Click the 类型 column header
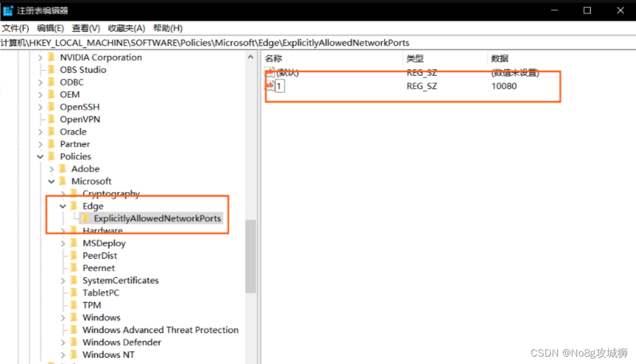Image resolution: width=636 pixels, height=364 pixels. [415, 58]
